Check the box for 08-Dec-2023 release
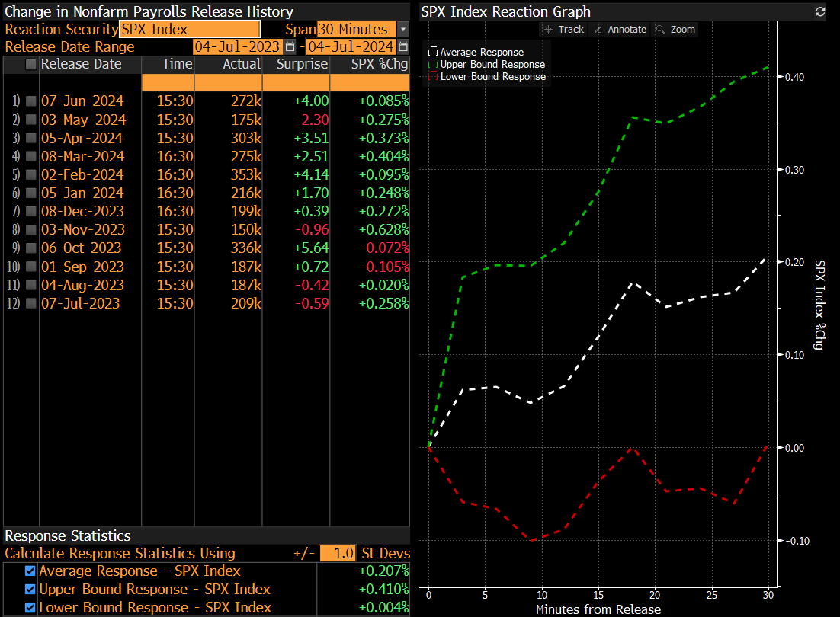Viewport: 840px width, 617px height. (x=31, y=211)
